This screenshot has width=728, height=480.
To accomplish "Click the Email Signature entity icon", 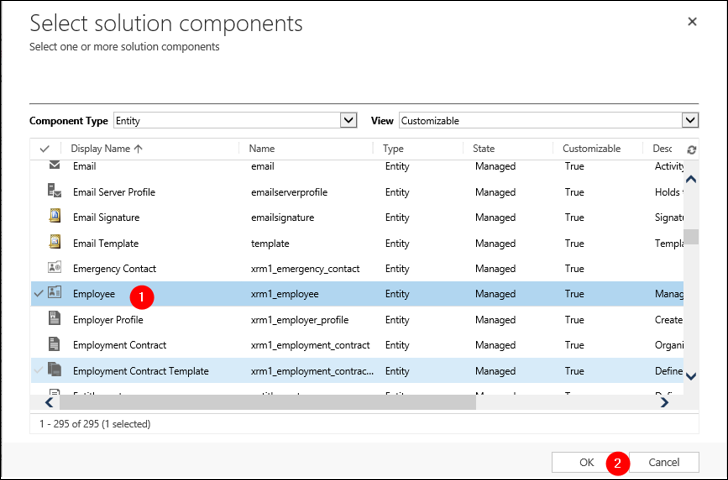I will [x=55, y=217].
